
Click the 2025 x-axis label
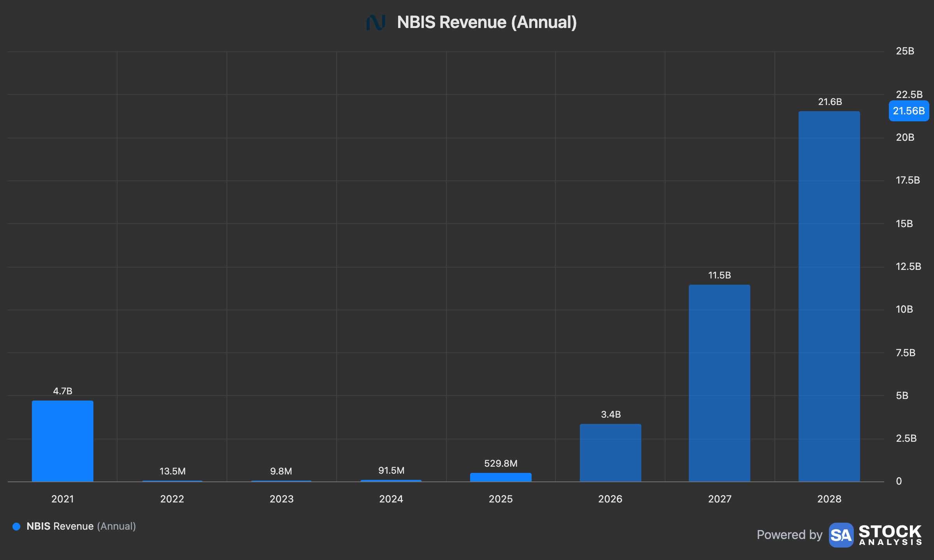501,499
